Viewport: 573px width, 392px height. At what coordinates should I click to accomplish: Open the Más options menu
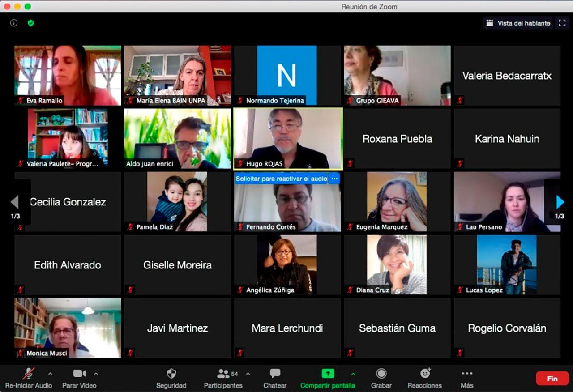(x=467, y=374)
